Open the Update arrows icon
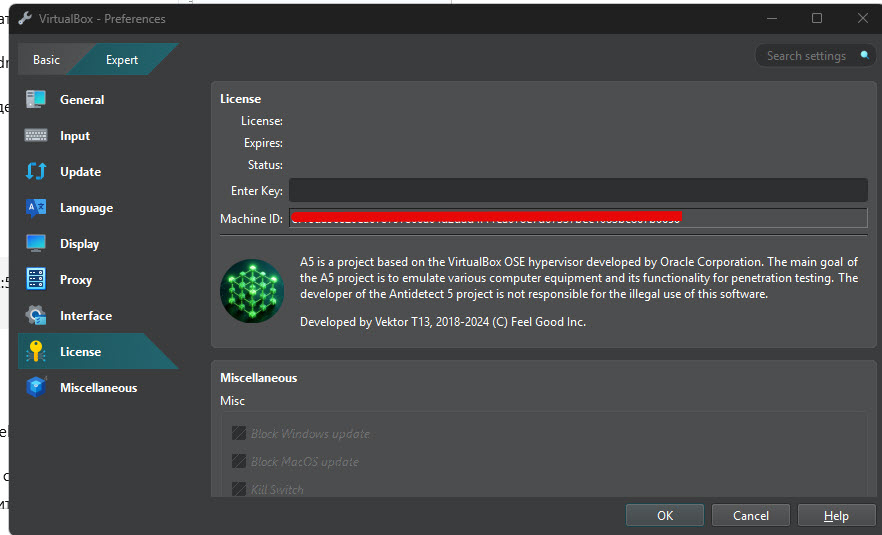 click(x=36, y=172)
